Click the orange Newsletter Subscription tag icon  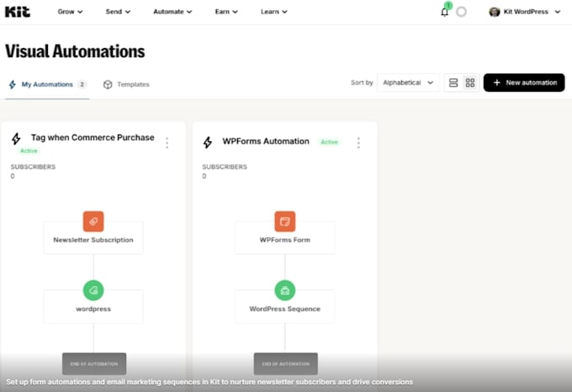pyautogui.click(x=93, y=221)
